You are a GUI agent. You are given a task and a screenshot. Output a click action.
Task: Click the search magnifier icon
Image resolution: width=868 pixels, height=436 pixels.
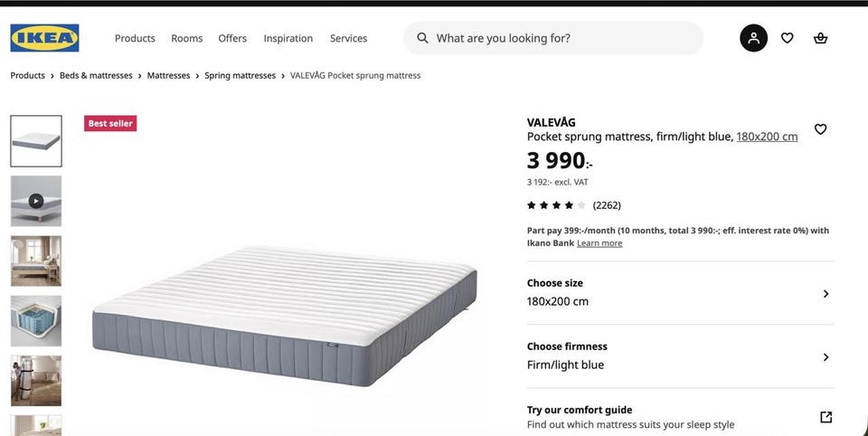pos(422,38)
